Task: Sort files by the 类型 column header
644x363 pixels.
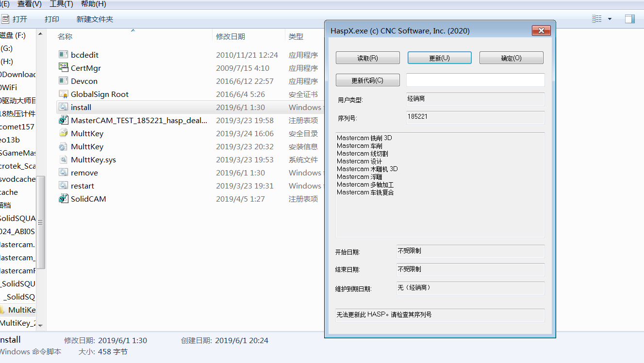Action: tap(296, 36)
